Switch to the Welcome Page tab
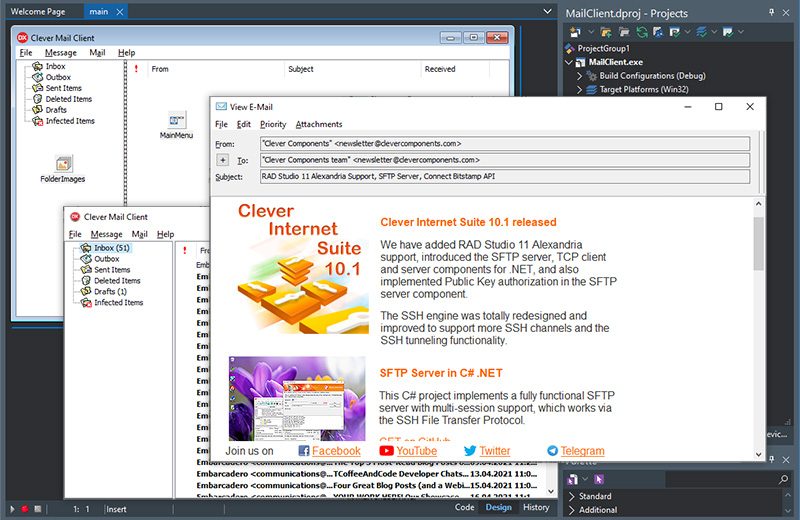Viewport: 800px width, 520px height. coord(38,12)
